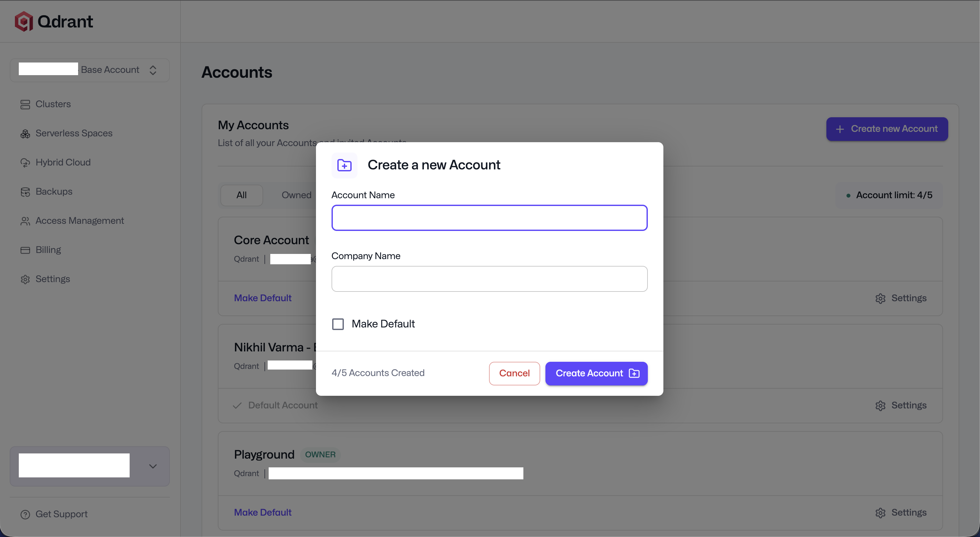Image resolution: width=980 pixels, height=537 pixels.
Task: Click the plus icon on Create new Account
Action: pos(840,129)
